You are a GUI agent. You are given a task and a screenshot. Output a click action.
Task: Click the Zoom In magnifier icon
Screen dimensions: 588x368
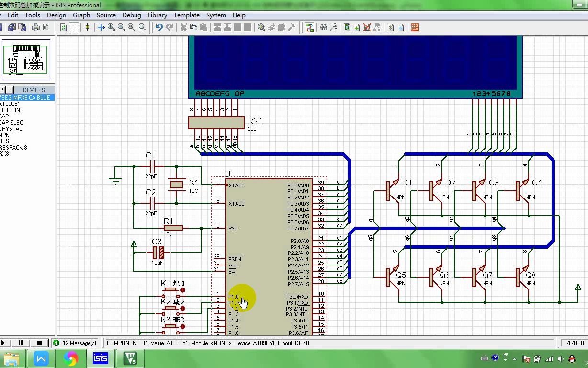pos(111,27)
